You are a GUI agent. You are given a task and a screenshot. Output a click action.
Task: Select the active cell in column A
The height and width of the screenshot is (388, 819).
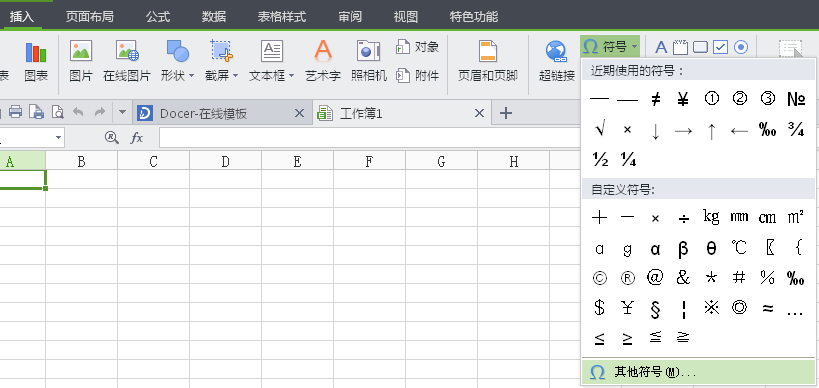click(x=22, y=179)
